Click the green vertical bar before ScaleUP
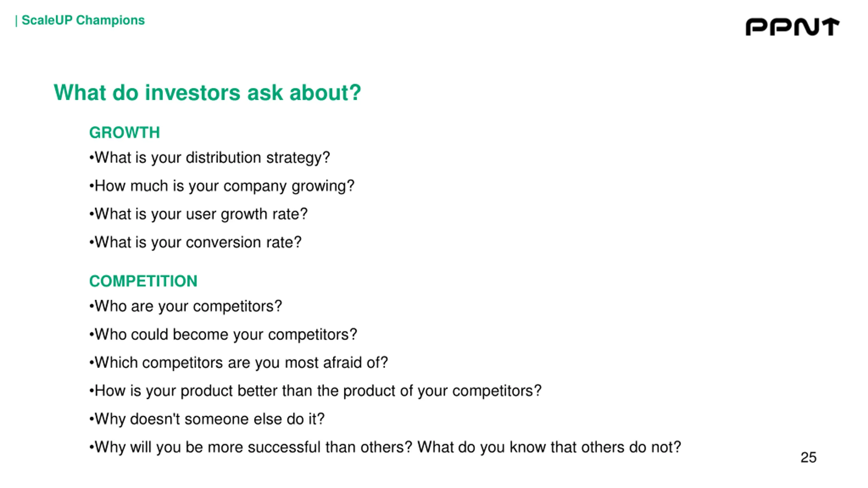This screenshot has height=488, width=868. tap(16, 21)
